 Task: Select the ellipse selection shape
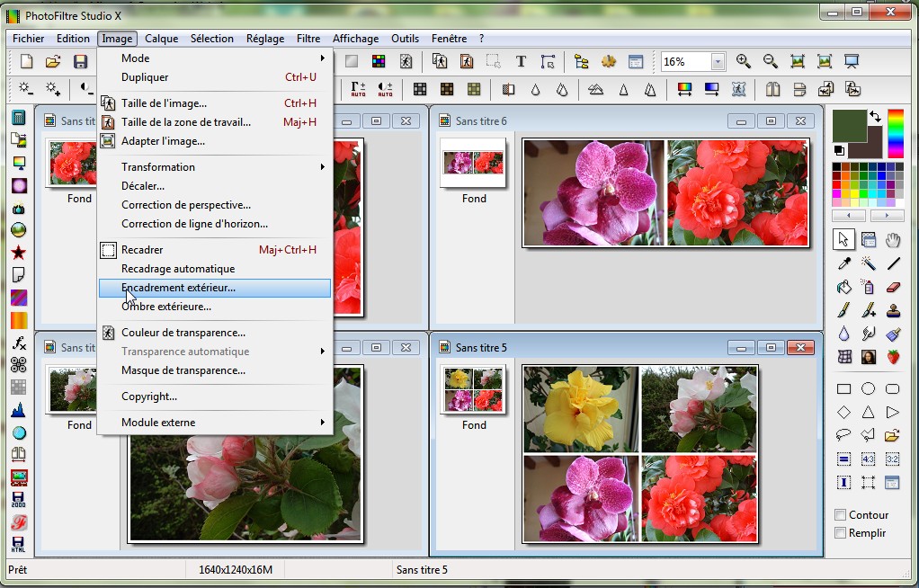(868, 388)
